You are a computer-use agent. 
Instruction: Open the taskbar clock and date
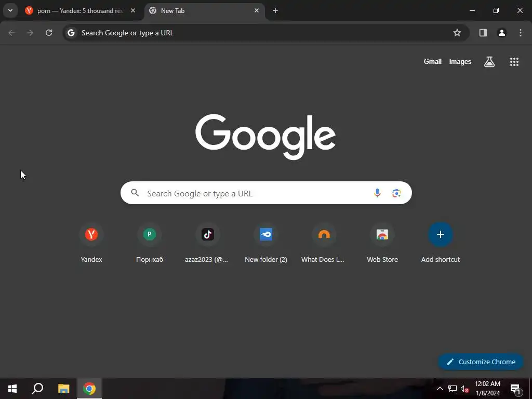pos(487,389)
